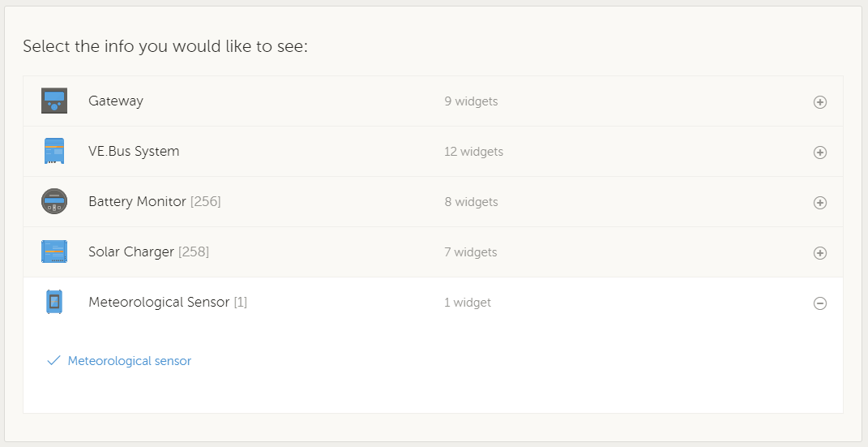Click the Solar Charger device icon
The height and width of the screenshot is (447, 868).
(x=54, y=252)
